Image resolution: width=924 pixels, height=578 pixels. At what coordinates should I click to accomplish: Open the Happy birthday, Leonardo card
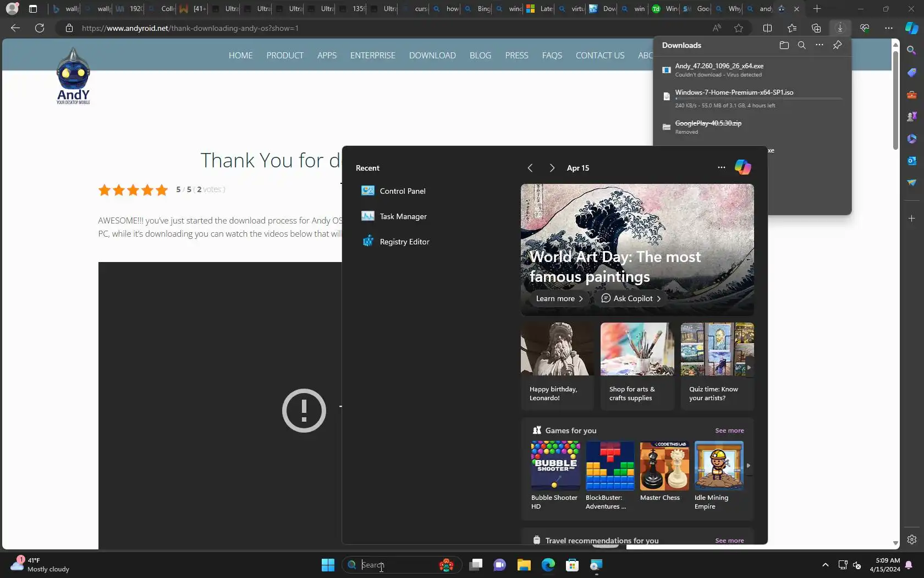point(558,366)
